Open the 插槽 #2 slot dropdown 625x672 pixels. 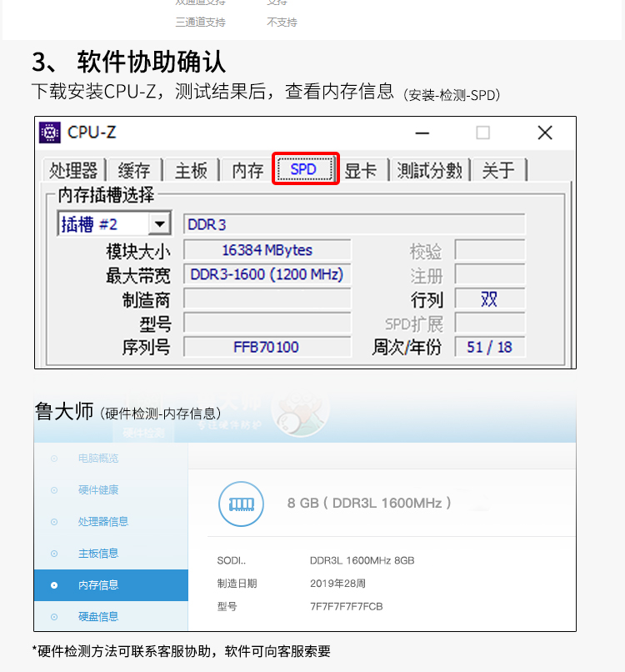point(159,223)
